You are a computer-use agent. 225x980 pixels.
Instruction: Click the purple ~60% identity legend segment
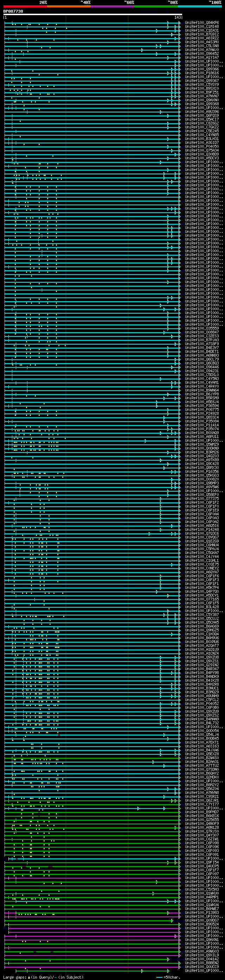[112, 6]
